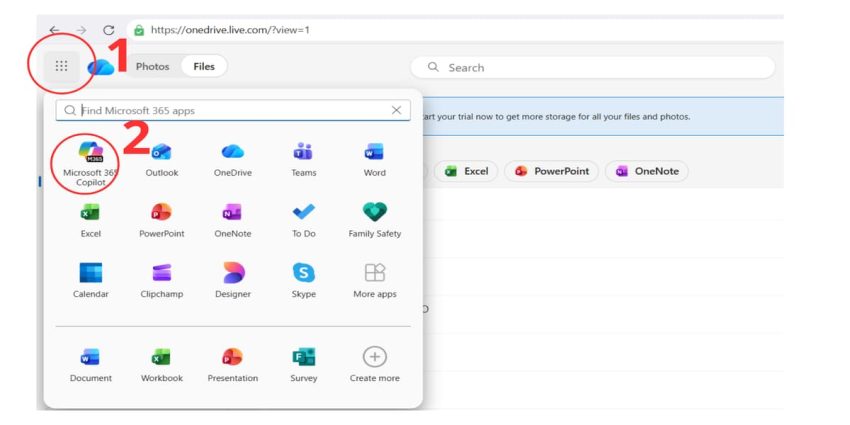
Task: Click the OneDrive Search field
Action: point(593,67)
